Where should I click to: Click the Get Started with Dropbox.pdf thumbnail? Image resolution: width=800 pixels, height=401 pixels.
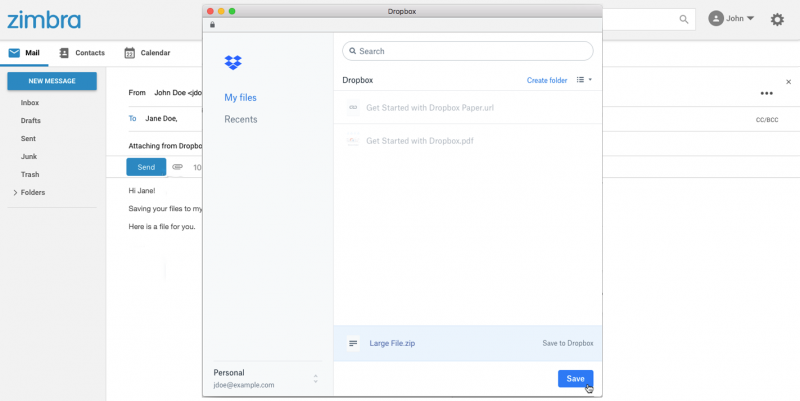click(x=353, y=140)
